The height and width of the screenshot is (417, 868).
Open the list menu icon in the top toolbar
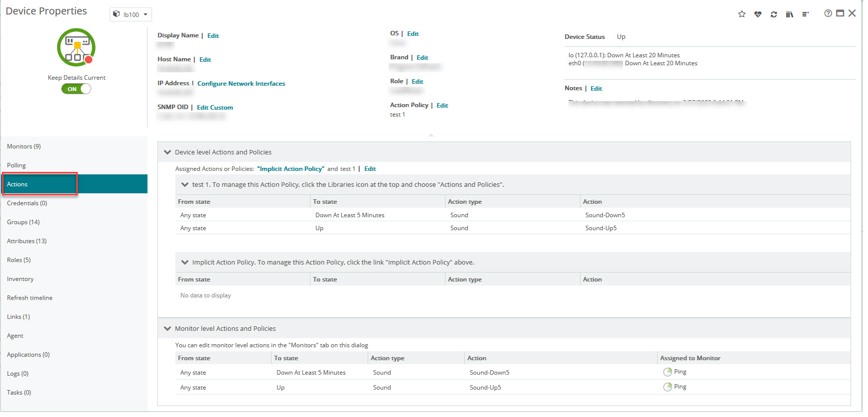pos(805,14)
